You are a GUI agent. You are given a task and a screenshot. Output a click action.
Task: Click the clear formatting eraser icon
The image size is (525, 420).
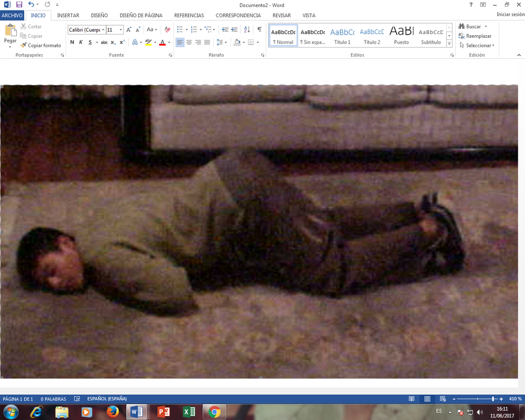(167, 30)
